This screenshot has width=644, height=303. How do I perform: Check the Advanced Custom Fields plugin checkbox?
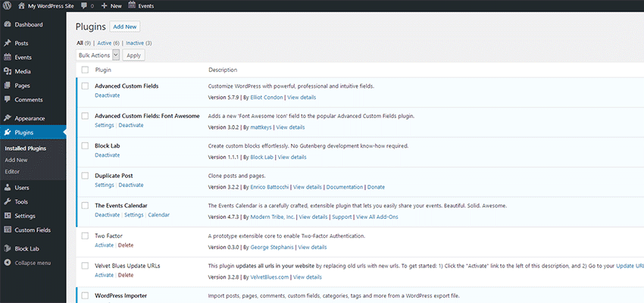85,86
